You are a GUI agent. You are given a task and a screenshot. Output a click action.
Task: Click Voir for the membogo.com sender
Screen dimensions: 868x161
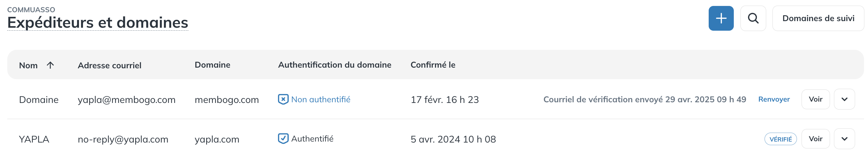pos(815,100)
